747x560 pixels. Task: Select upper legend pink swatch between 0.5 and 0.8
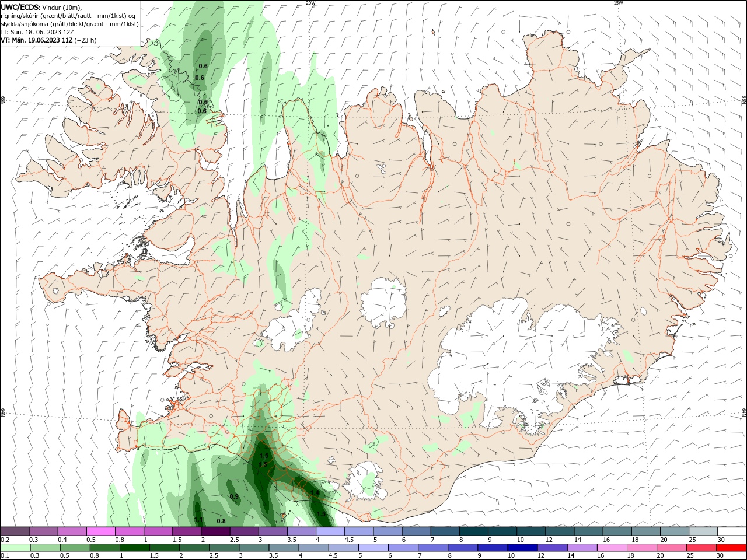point(100,531)
